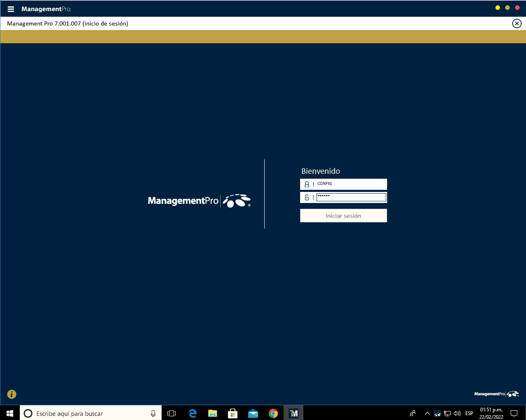526x420 pixels.
Task: Open the hamburger menu in title bar
Action: point(11,9)
